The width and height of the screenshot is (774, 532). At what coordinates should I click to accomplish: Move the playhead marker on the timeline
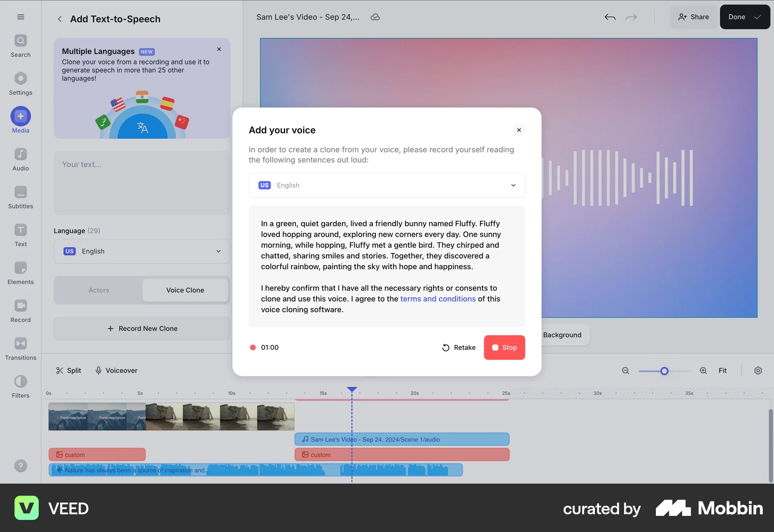(352, 390)
